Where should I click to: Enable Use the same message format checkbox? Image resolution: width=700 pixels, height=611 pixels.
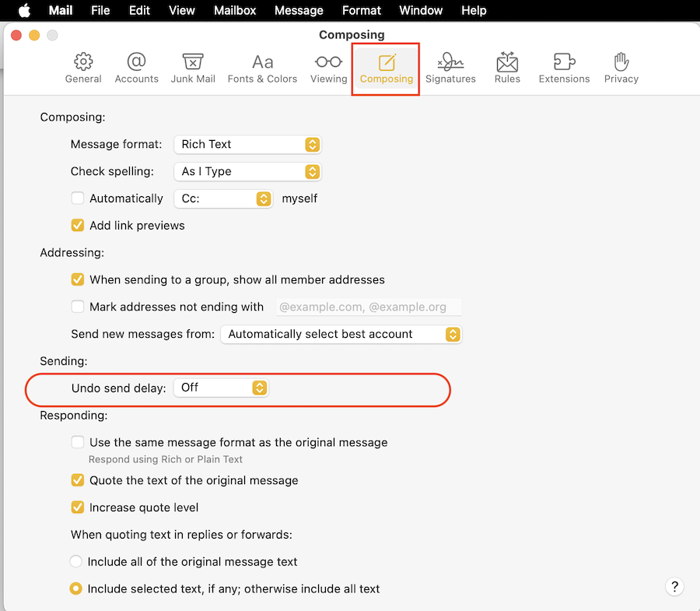(78, 442)
